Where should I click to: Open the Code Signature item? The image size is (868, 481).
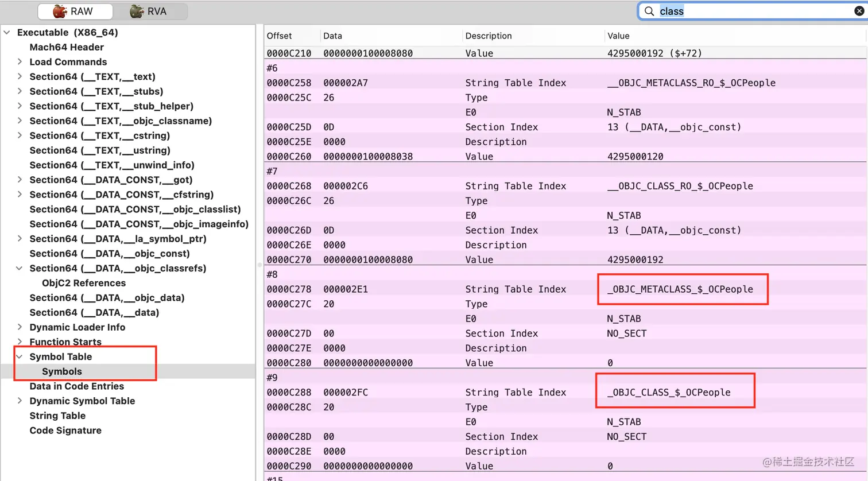[65, 430]
